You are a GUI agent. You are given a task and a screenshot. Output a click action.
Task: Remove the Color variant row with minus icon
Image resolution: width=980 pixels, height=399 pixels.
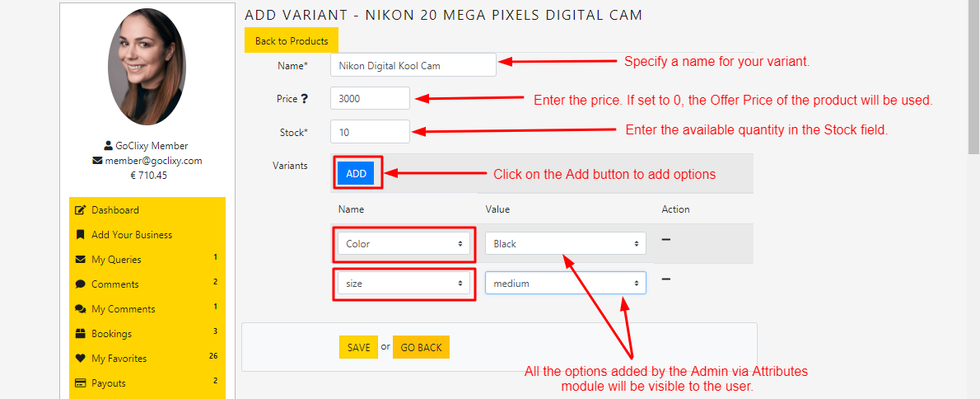(665, 239)
